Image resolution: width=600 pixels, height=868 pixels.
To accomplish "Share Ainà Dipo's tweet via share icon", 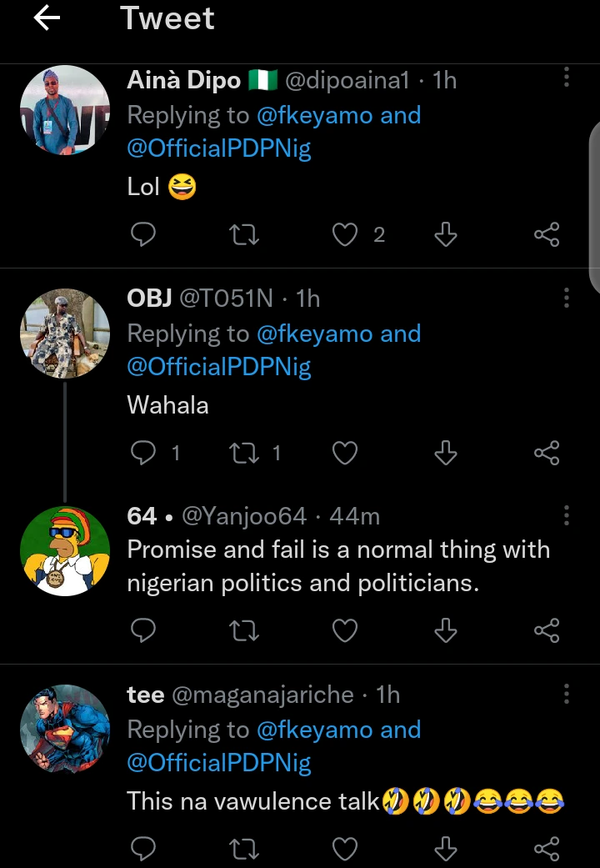I will (x=547, y=235).
